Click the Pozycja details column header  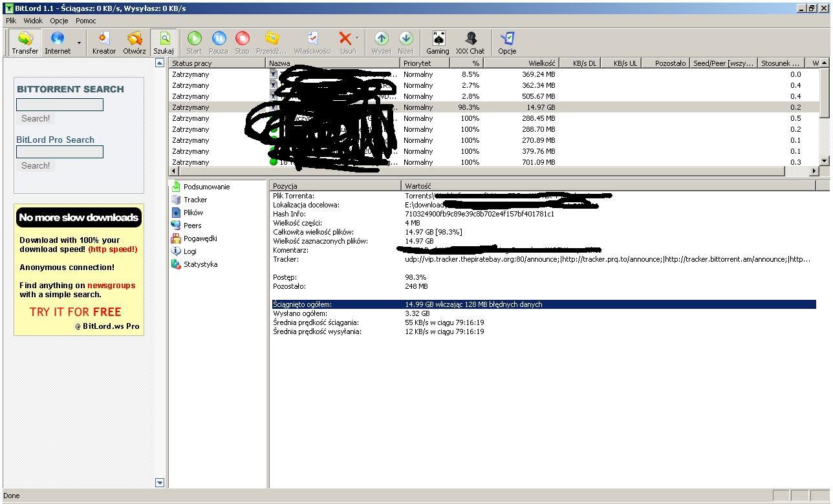tap(335, 186)
